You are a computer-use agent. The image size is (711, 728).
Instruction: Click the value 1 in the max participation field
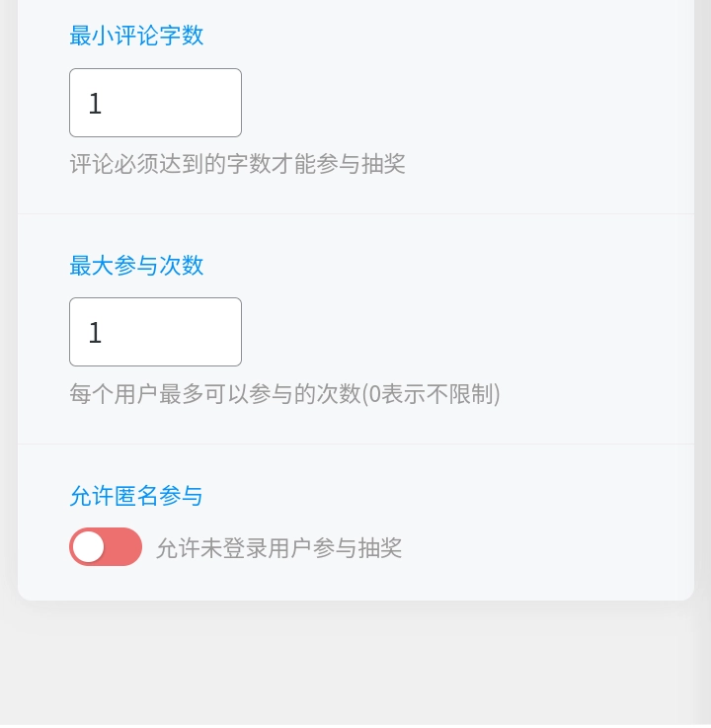(x=95, y=333)
